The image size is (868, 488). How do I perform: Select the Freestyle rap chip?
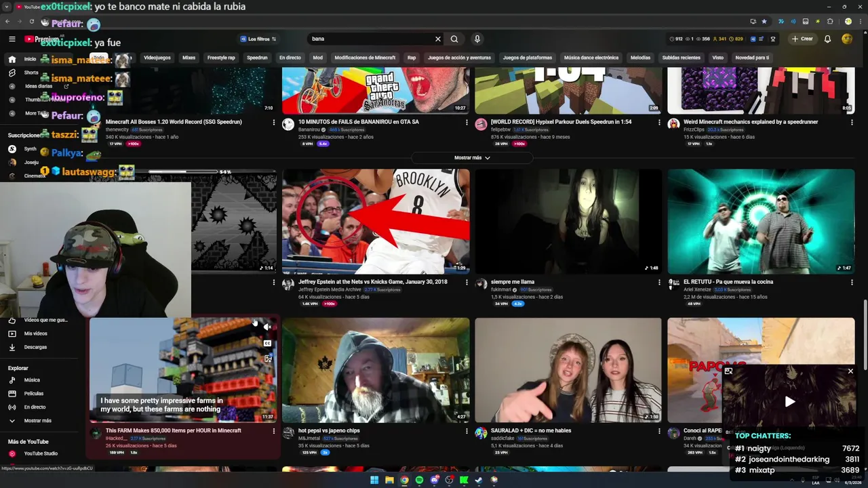(x=221, y=58)
